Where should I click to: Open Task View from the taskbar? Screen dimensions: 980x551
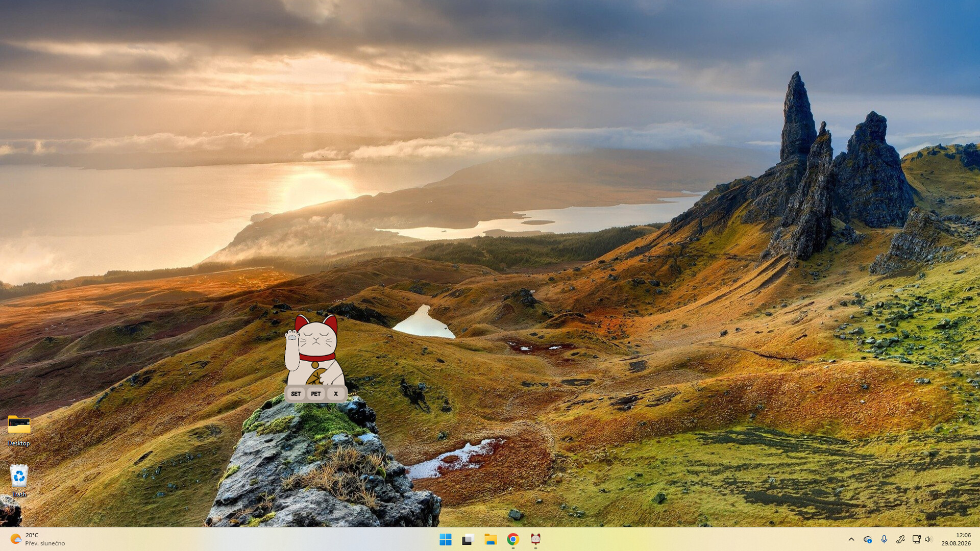click(468, 539)
